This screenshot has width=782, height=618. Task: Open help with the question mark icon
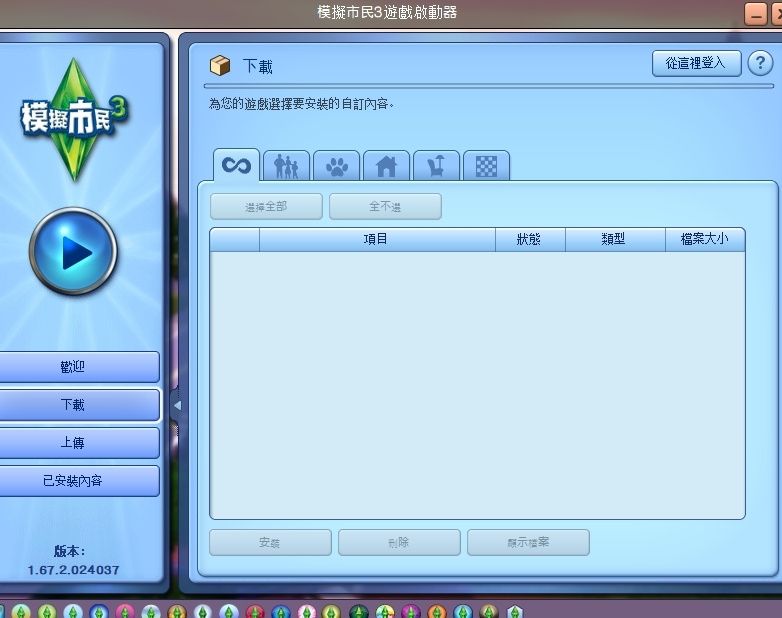[760, 64]
